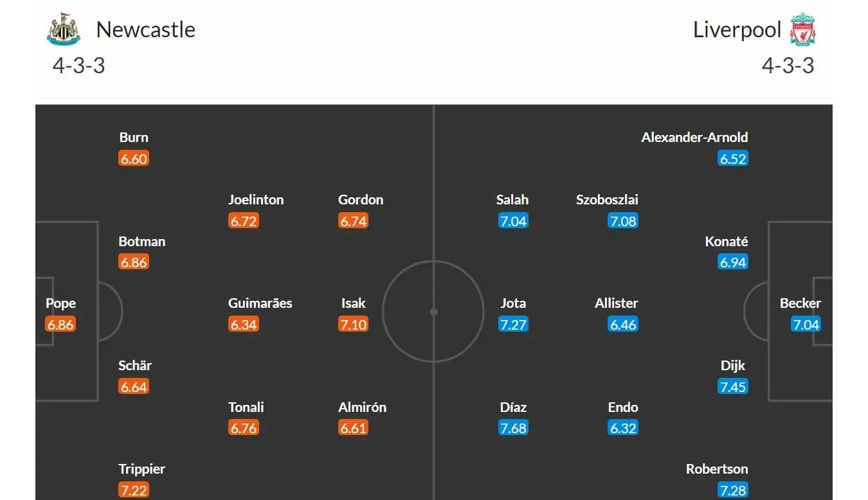Viewport: 868px width, 500px height.
Task: Select Almirón's 6.61 rating badge
Action: tap(353, 428)
